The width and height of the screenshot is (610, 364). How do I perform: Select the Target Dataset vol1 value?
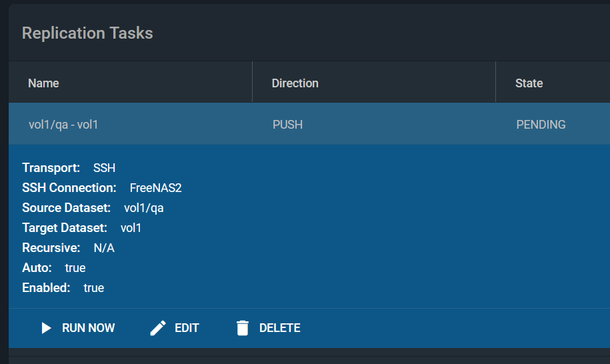(x=131, y=228)
